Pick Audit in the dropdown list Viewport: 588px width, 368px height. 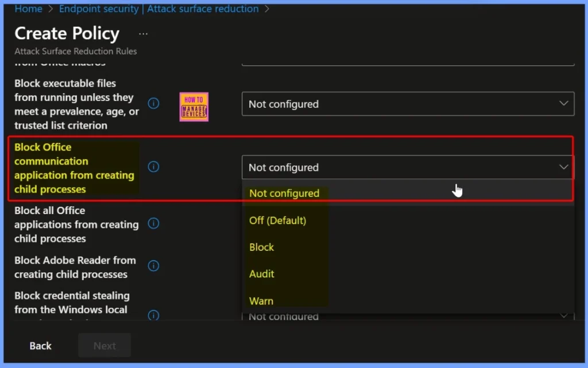click(x=262, y=274)
